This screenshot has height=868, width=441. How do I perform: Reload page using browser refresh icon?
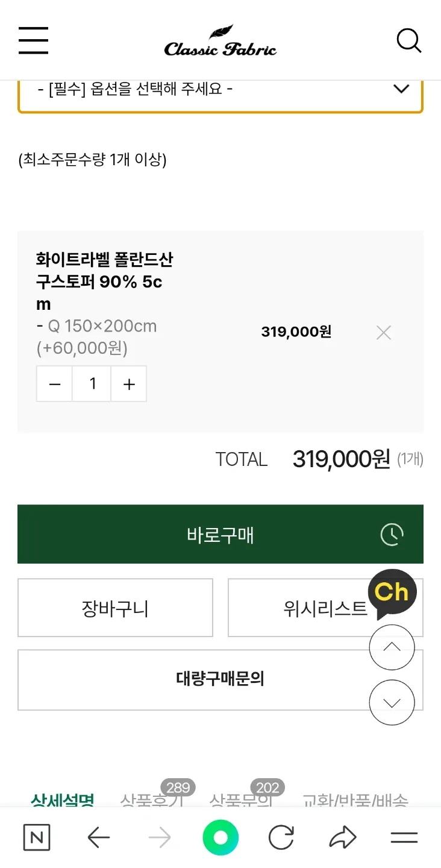pyautogui.click(x=281, y=837)
